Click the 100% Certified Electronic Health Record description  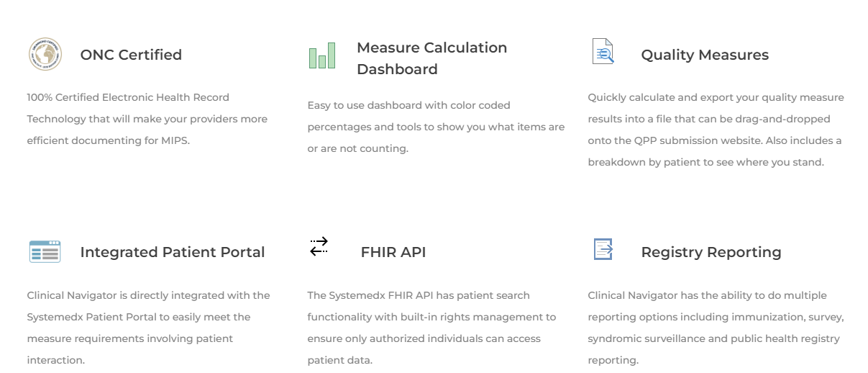(147, 119)
